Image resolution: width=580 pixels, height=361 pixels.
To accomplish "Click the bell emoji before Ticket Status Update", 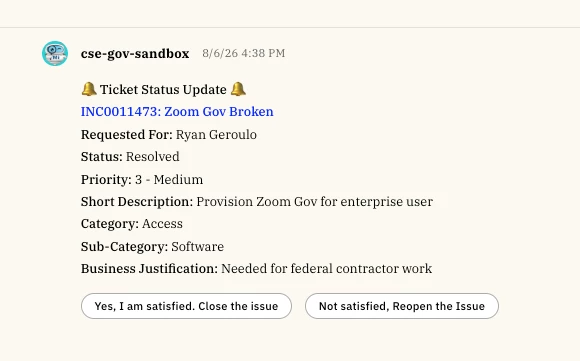I will pyautogui.click(x=89, y=89).
